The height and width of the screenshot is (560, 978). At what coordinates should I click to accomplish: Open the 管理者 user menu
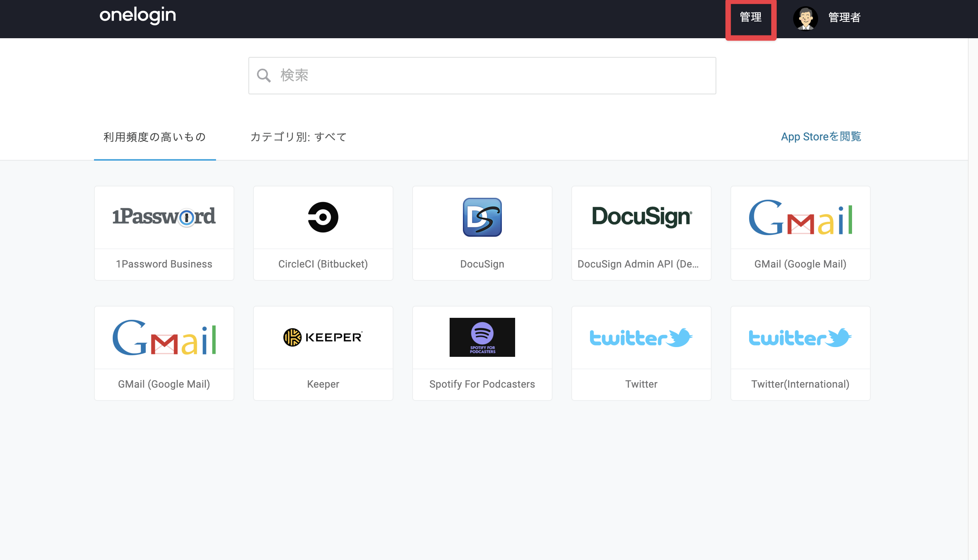(x=844, y=18)
